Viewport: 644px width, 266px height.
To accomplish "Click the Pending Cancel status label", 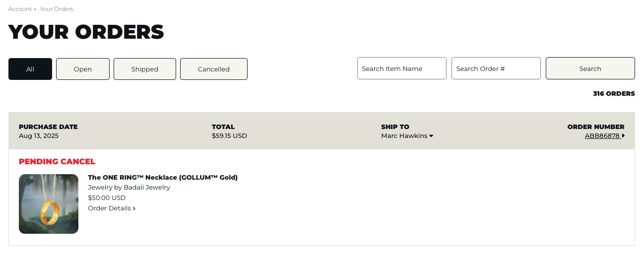I will (x=57, y=162).
